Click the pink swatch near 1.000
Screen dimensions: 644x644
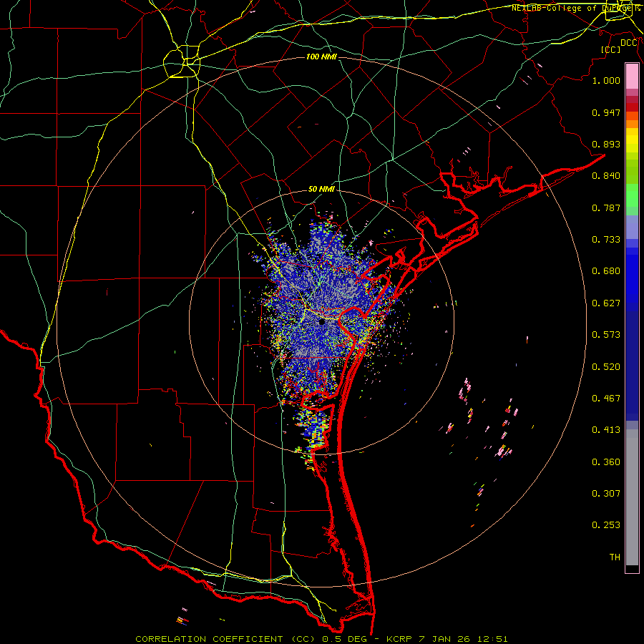pos(632,77)
